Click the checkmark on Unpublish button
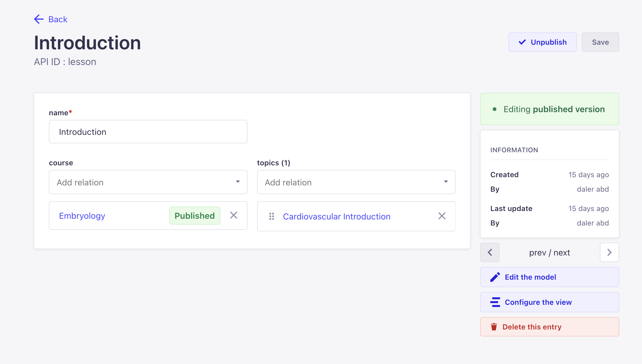The width and height of the screenshot is (642, 364). [522, 42]
